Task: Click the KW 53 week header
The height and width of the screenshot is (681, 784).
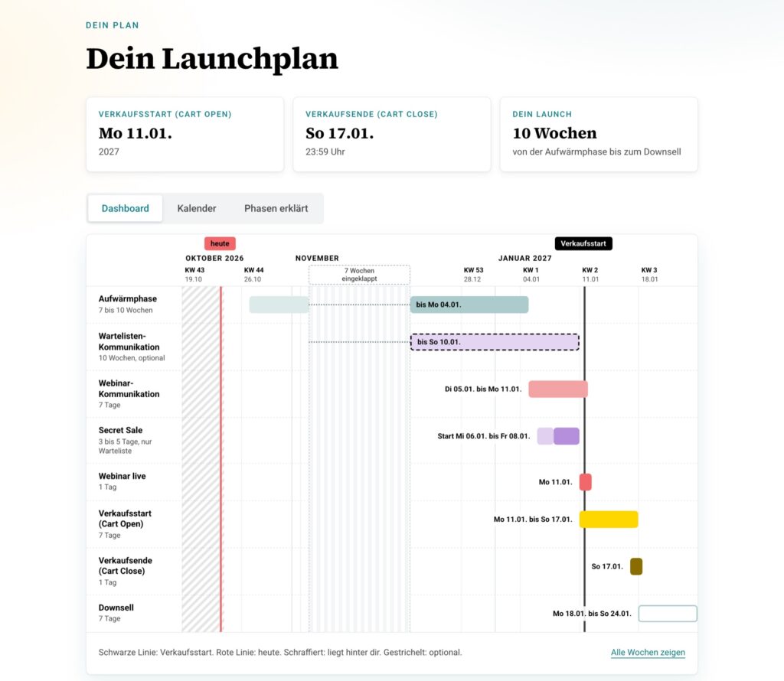Action: [473, 274]
